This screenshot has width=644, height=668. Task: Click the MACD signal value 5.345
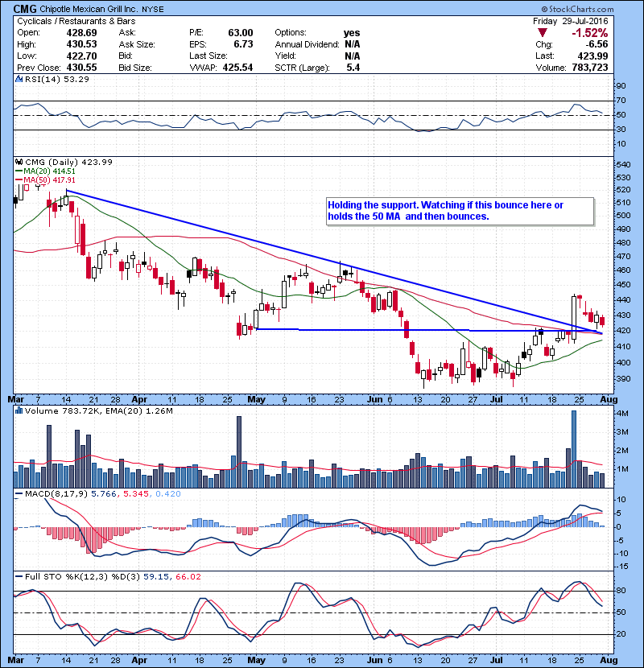coord(136,494)
